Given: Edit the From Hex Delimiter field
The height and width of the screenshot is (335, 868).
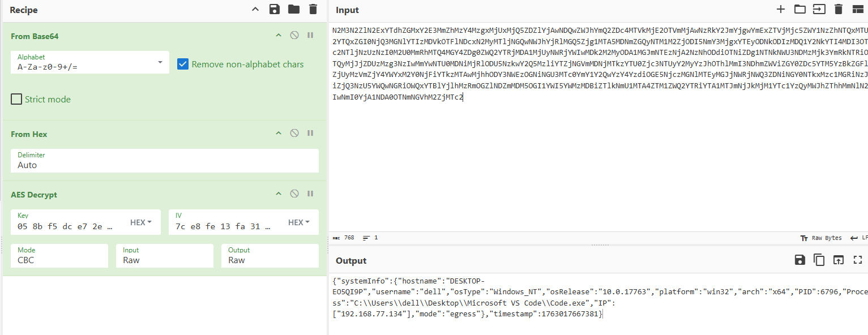Looking at the screenshot, I should click(x=164, y=165).
